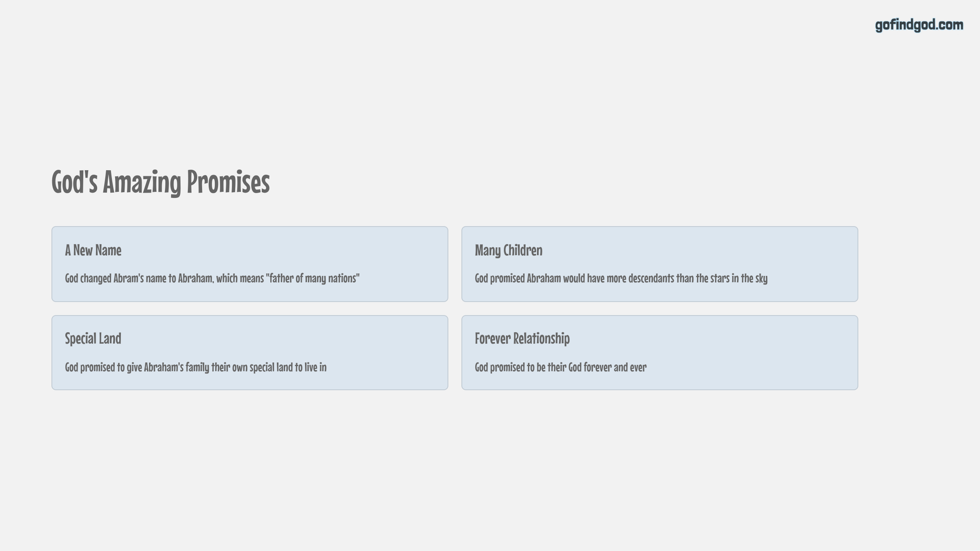Click the Many Children title
Image resolution: width=980 pixels, height=551 pixels.
(509, 250)
